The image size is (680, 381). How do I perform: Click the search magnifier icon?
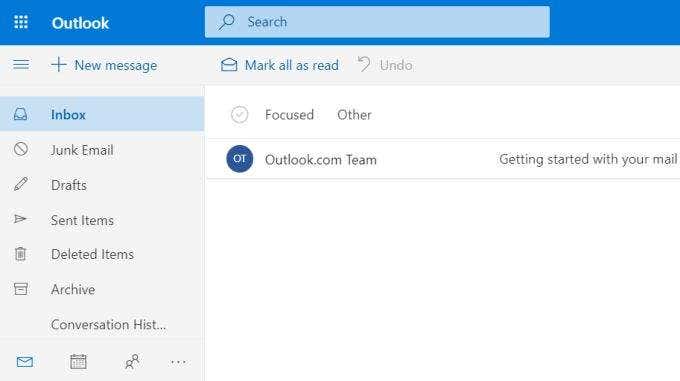click(226, 22)
